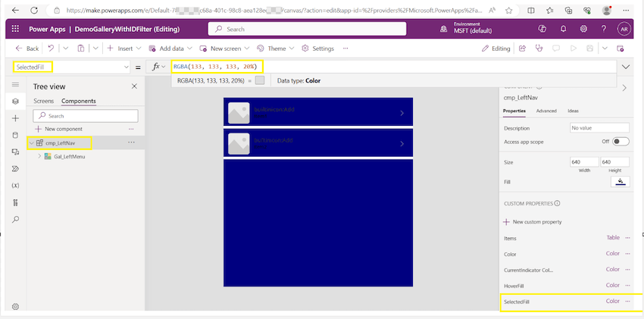The height and width of the screenshot is (319, 644).
Task: Open more options for SelectedFill property
Action: click(627, 302)
